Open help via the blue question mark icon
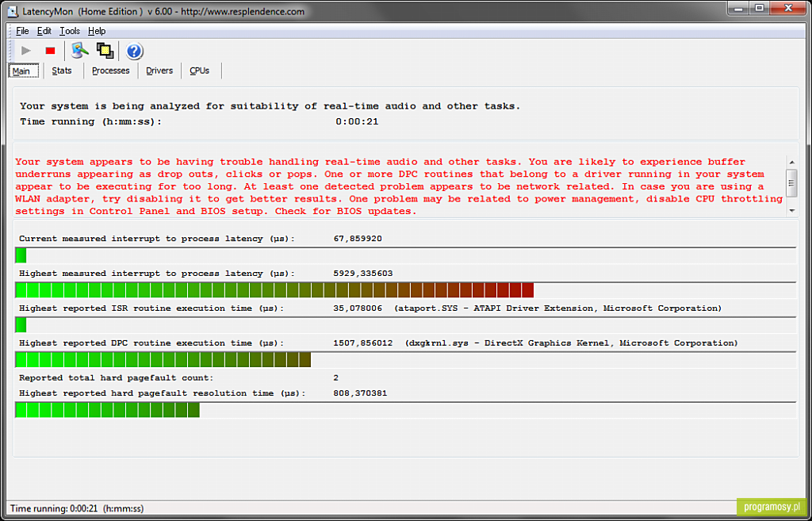Viewport: 812px width, 521px height. (134, 52)
